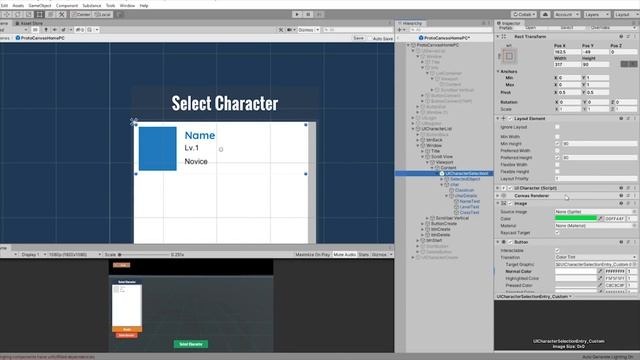The width and height of the screenshot is (640, 360).
Task: Toggle the Ignore Layout checkbox
Action: pos(557,127)
